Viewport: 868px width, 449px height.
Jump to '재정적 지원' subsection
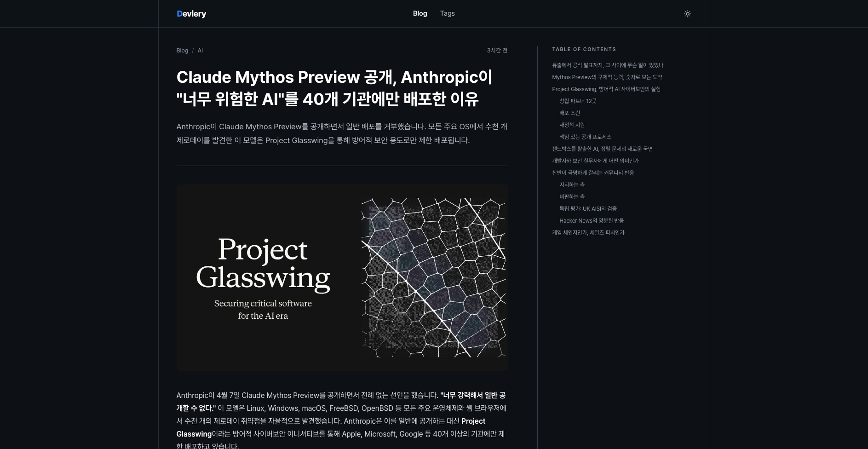point(572,125)
